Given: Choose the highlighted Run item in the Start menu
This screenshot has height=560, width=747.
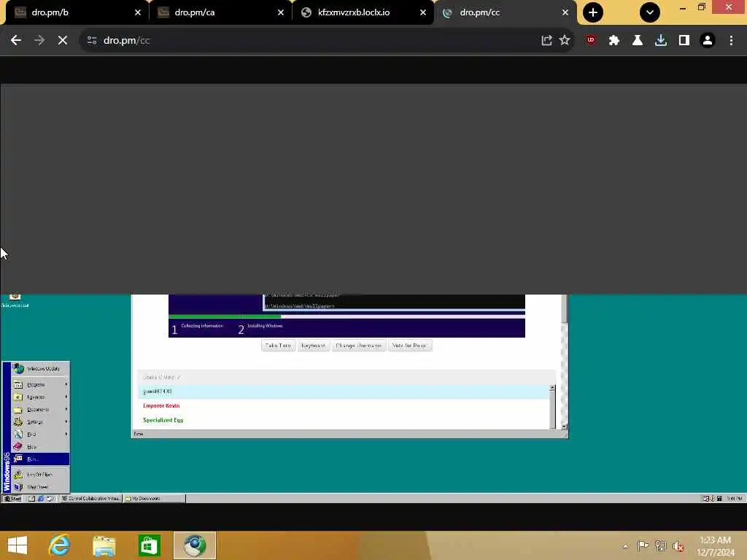Looking at the screenshot, I should (41, 459).
